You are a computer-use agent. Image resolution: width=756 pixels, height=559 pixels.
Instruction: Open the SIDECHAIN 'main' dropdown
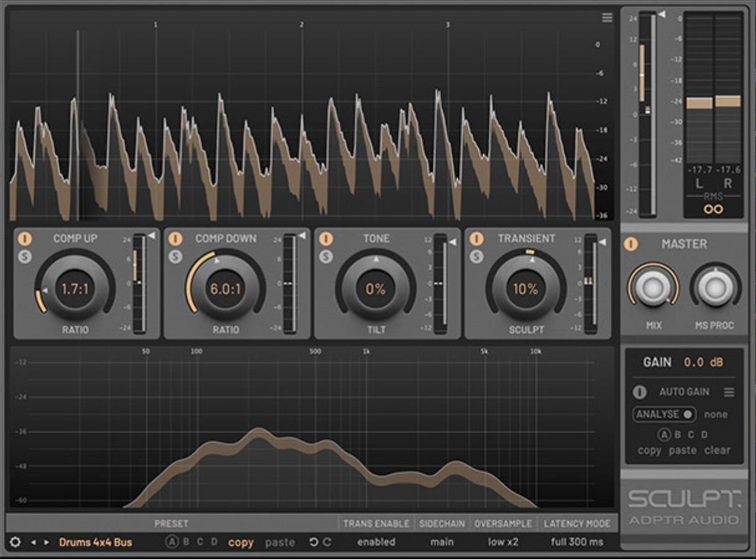442,542
